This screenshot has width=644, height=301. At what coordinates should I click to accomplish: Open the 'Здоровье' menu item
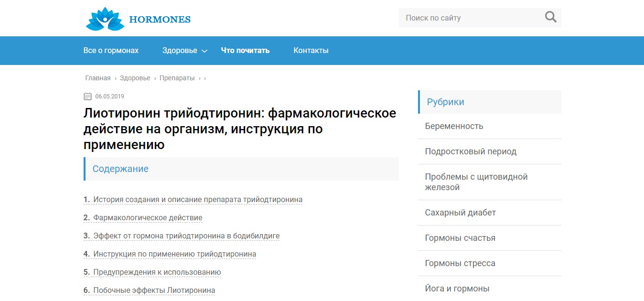pos(180,50)
